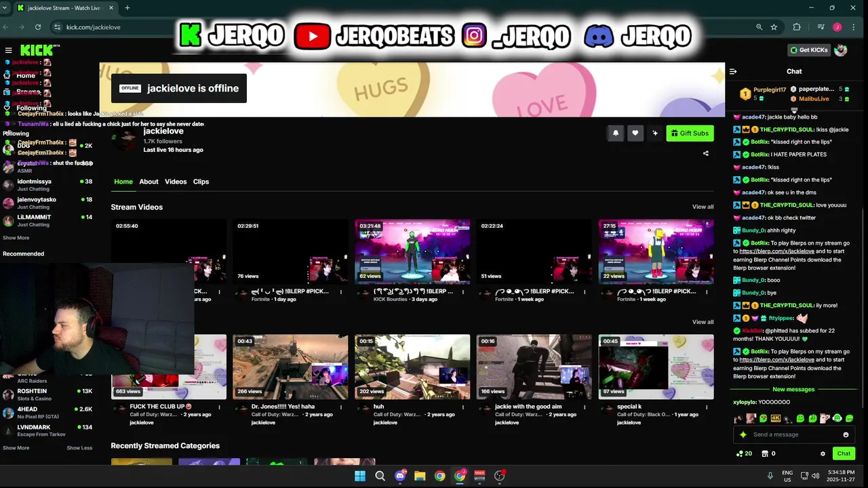Screen dimensions: 868x488
Task: Click the New messages divider in chat
Action: point(793,390)
